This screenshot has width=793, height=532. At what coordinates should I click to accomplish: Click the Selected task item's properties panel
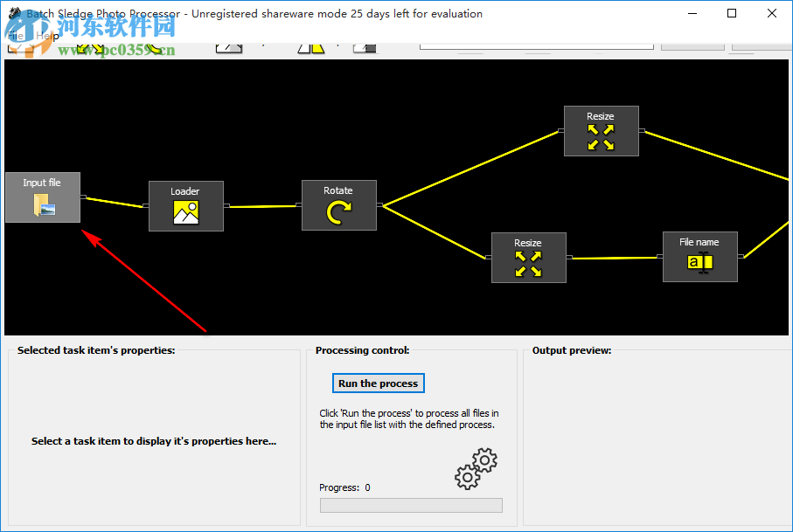(x=154, y=441)
